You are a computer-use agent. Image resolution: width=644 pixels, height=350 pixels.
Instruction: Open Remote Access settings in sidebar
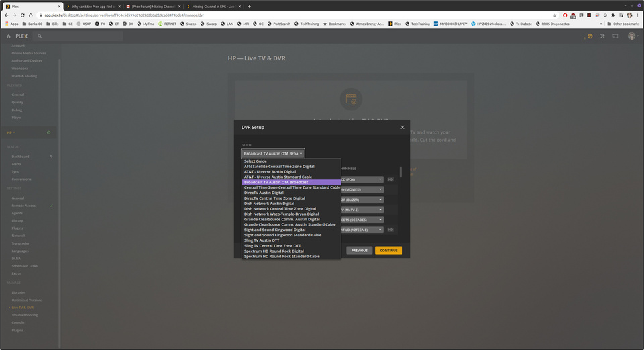click(x=23, y=206)
